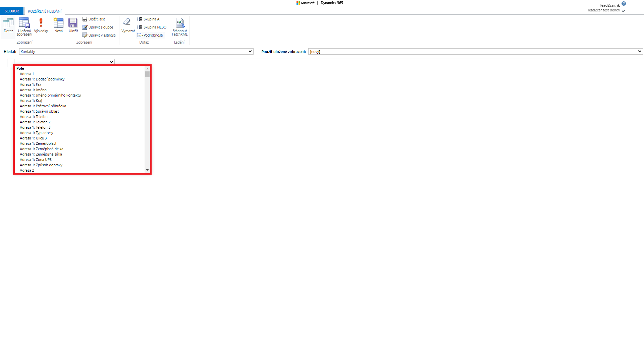Download FetchXML via Stáhnout icon
Viewport: 644px width, 362px height.
click(180, 23)
